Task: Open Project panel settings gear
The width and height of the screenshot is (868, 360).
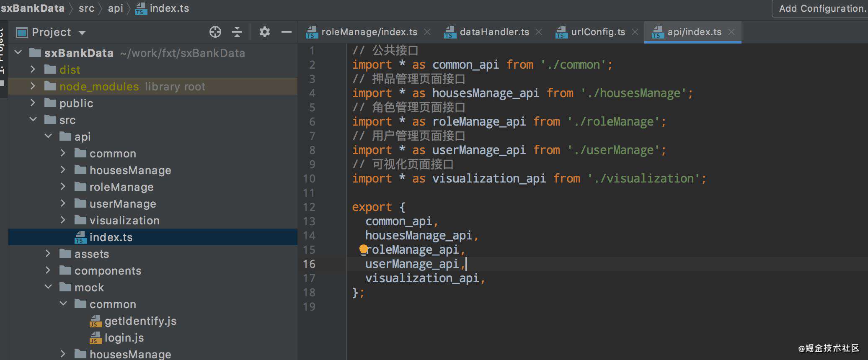Action: [265, 32]
